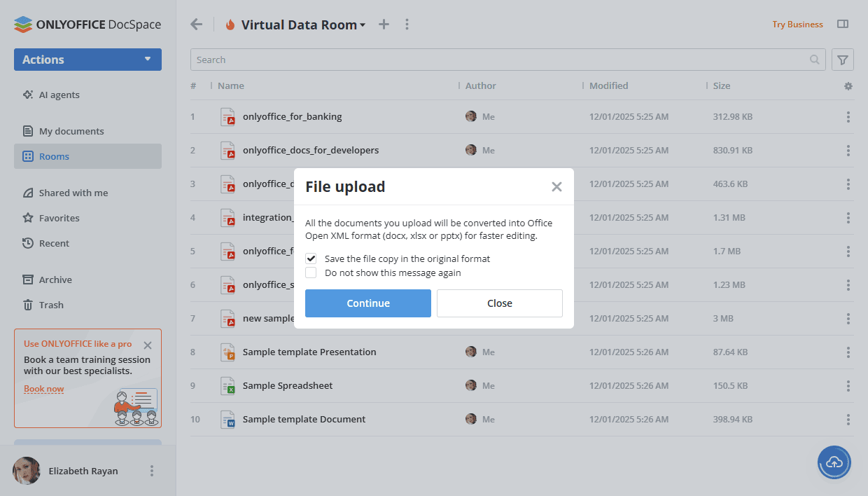Viewport: 868px width, 496px height.
Task: Click the upload progress cloud button
Action: 834,462
